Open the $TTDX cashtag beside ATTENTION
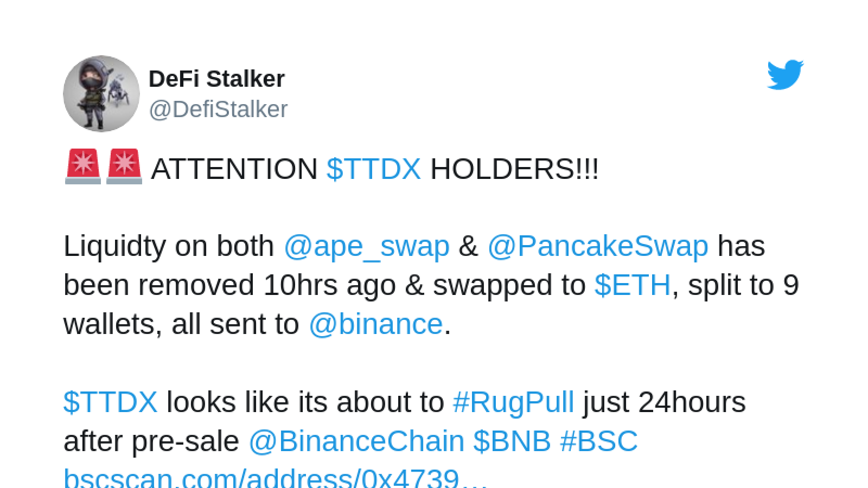The height and width of the screenshot is (488, 868). tap(374, 169)
